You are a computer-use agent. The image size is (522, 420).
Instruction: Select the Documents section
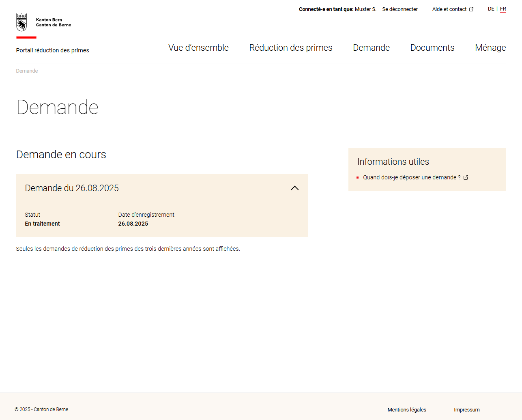tap(432, 47)
